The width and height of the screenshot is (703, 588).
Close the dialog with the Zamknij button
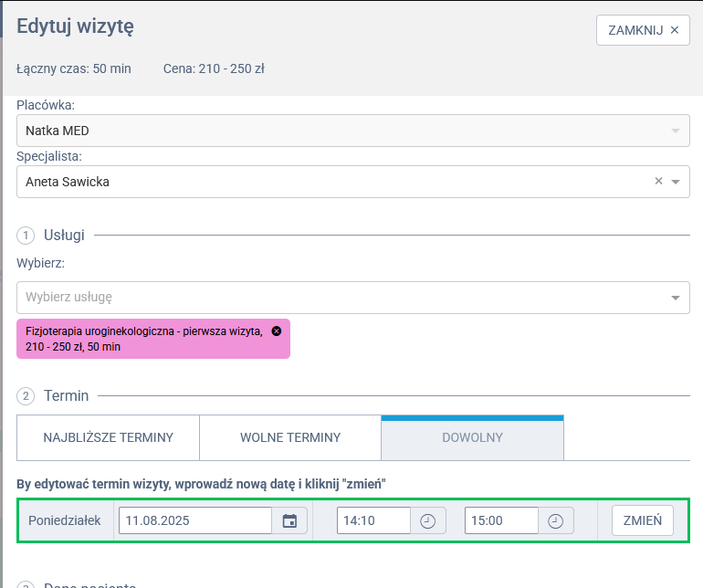[x=642, y=29]
